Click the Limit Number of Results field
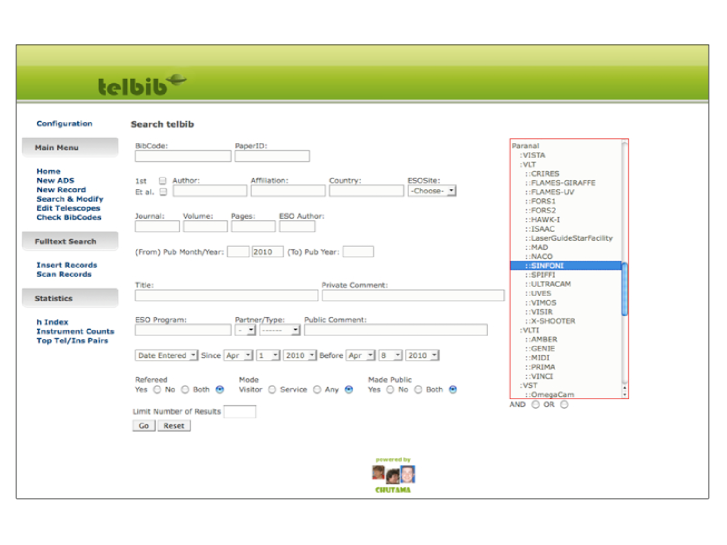 pyautogui.click(x=240, y=411)
